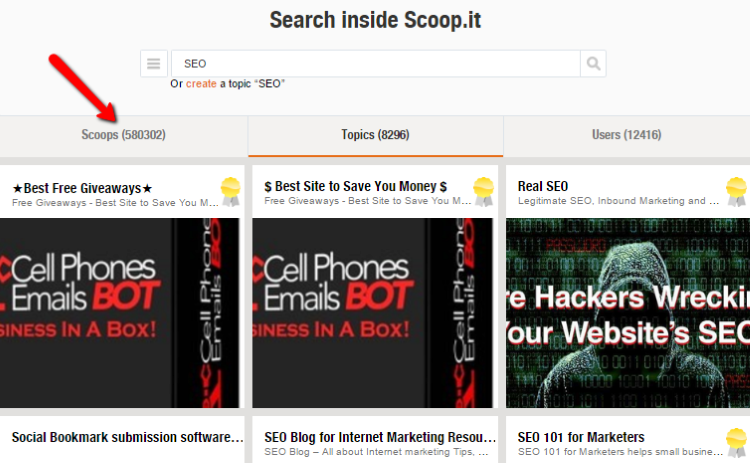Viewport: 750px width, 463px height.
Task: Open the 'Real SEO' topic title
Action: 543,186
